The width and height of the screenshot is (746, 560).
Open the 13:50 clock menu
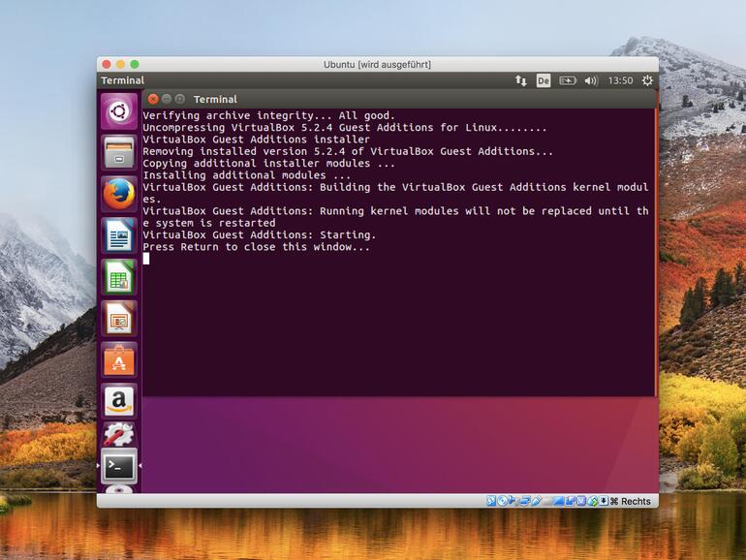point(620,80)
